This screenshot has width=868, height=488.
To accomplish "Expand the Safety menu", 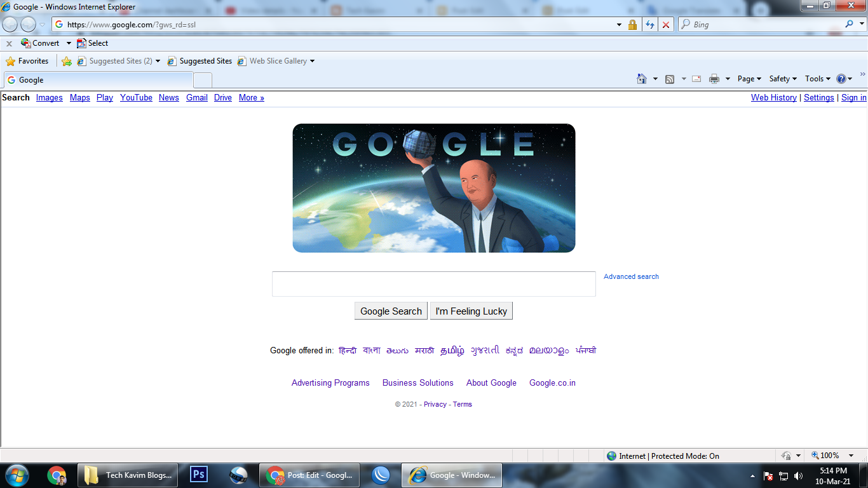I will coord(783,79).
